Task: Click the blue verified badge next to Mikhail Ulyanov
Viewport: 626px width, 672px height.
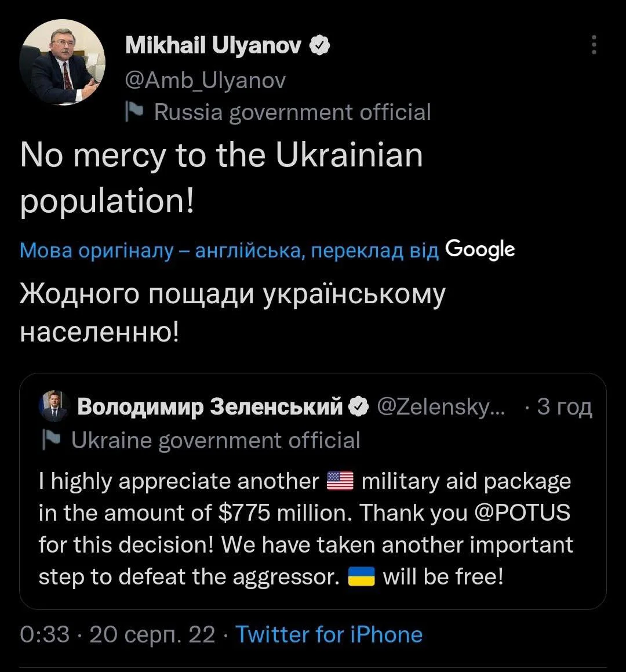Action: coord(319,45)
